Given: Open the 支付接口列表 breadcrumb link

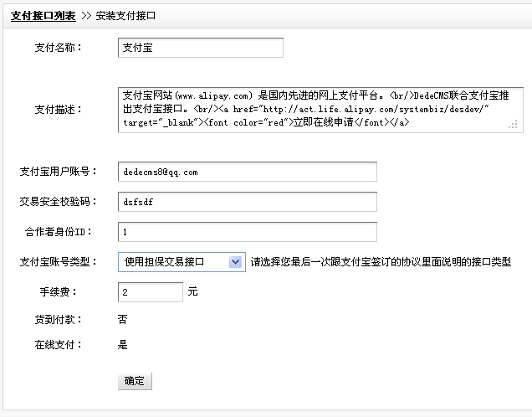Looking at the screenshot, I should pyautogui.click(x=43, y=16).
